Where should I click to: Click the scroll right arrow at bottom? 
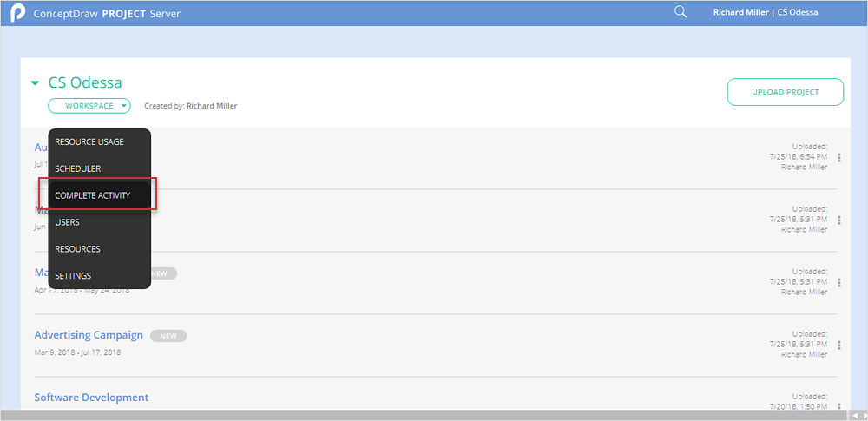point(863,416)
